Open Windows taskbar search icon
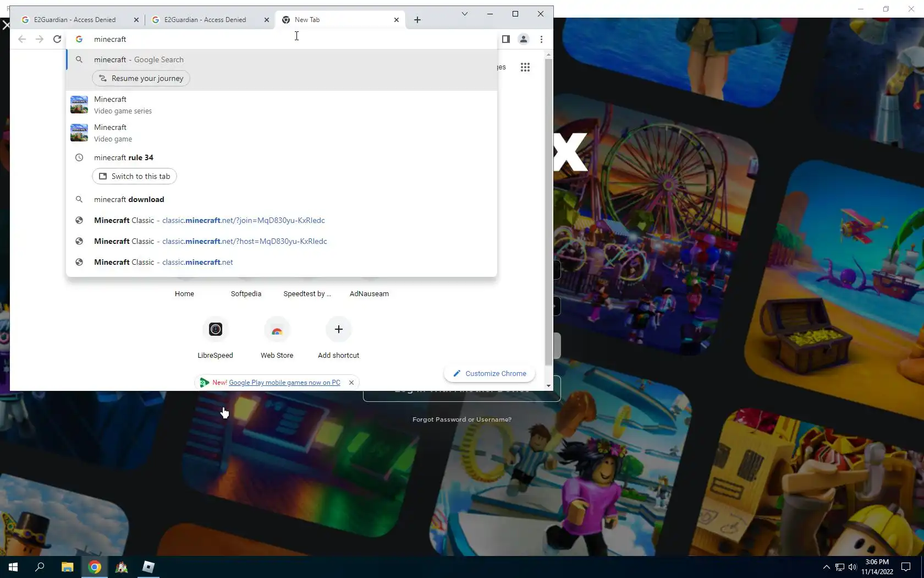 click(40, 567)
